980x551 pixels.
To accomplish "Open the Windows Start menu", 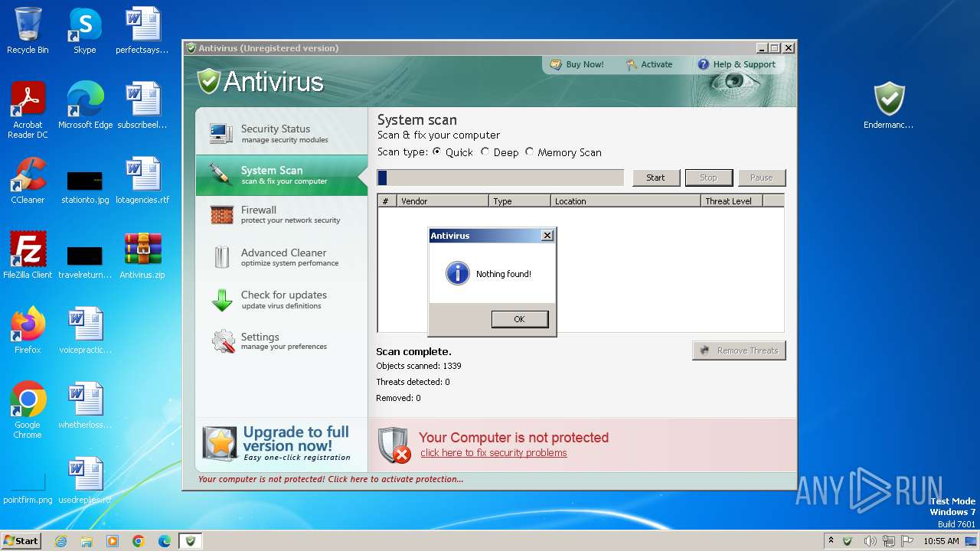I will (21, 541).
